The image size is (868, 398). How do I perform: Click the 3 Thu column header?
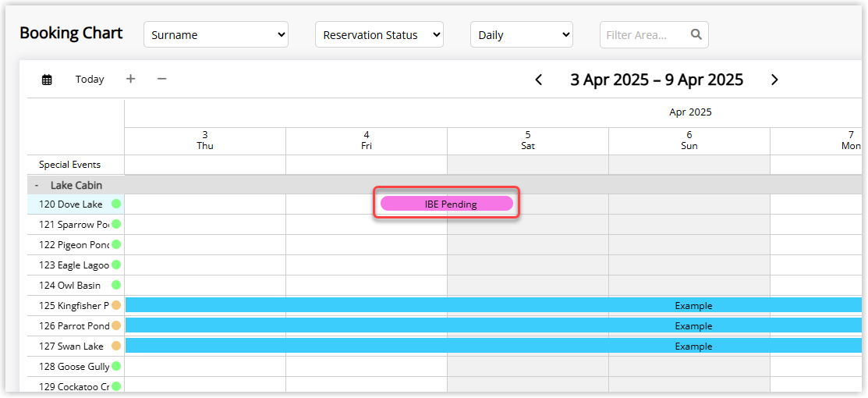pyautogui.click(x=204, y=140)
